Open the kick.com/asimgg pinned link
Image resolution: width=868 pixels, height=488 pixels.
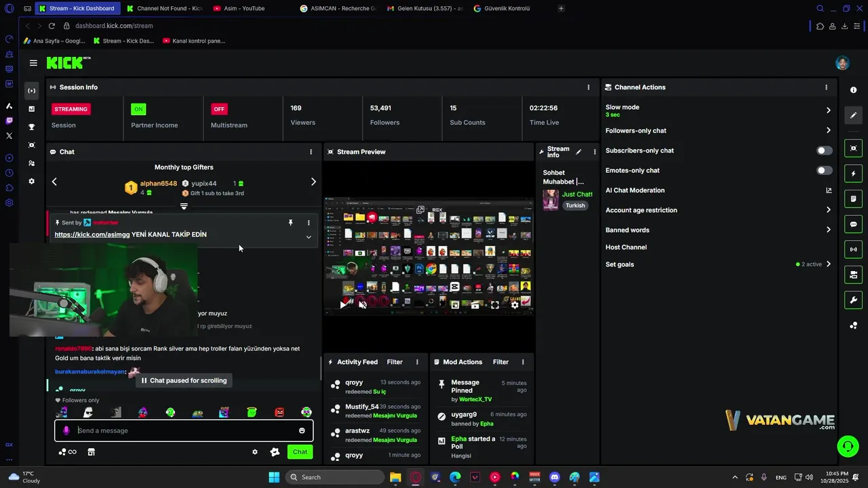click(92, 235)
